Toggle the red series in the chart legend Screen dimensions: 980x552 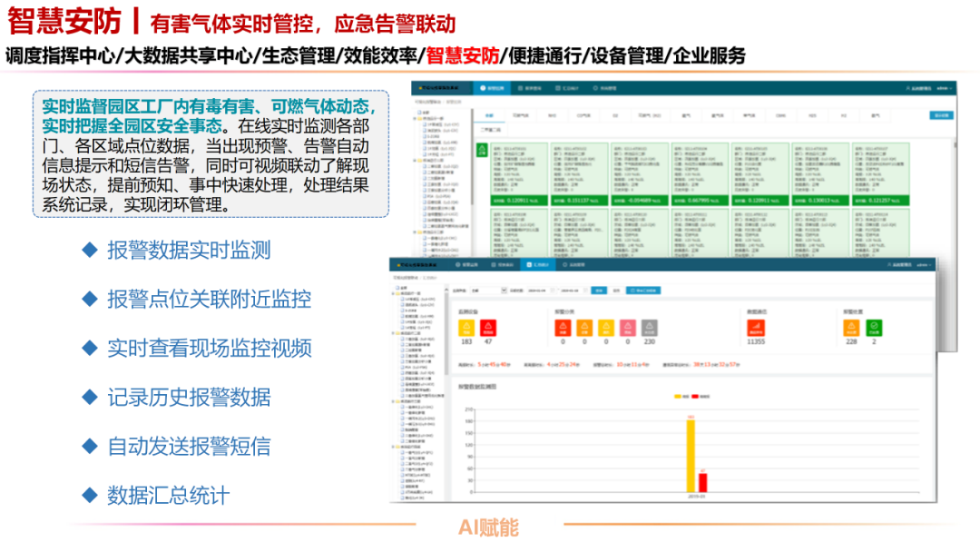701,397
